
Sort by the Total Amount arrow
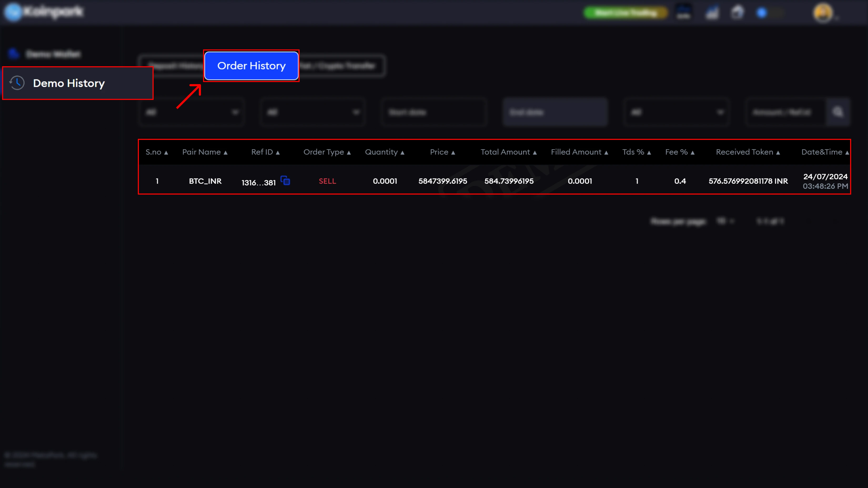click(x=535, y=152)
